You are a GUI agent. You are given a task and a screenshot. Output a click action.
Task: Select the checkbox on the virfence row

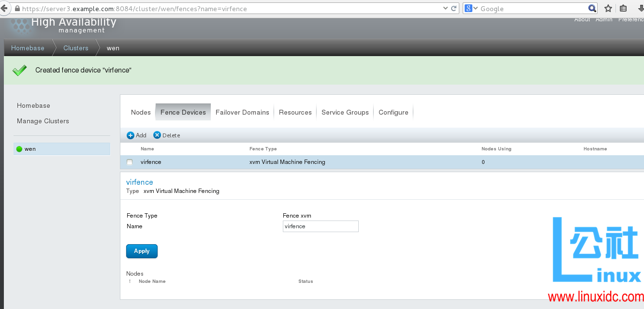[130, 162]
